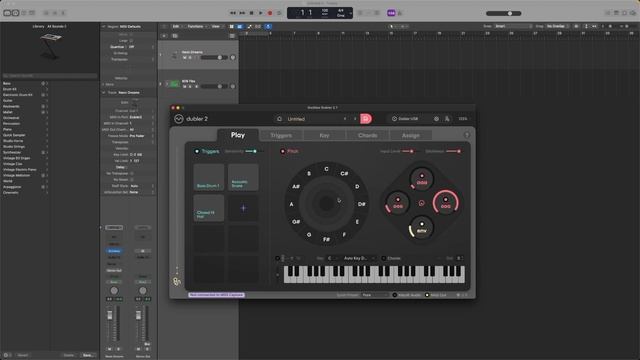Toggle the purple count-in button

pos(391,13)
